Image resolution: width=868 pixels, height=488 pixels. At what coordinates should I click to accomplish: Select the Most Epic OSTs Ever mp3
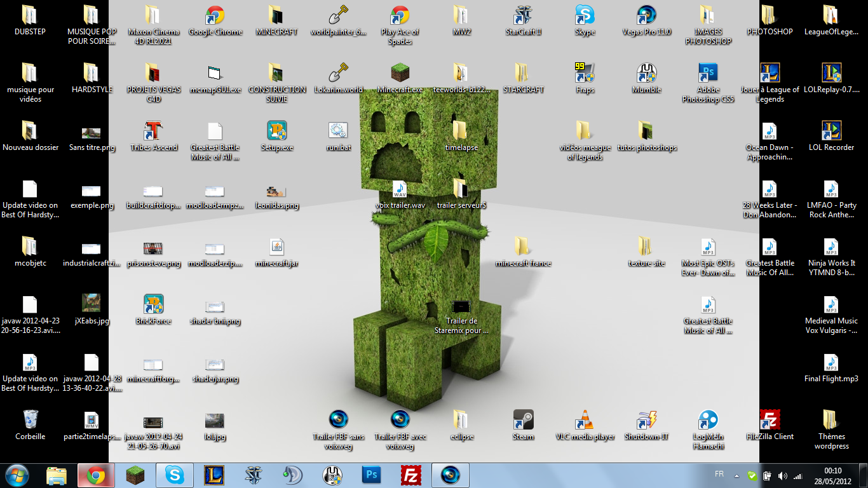pyautogui.click(x=708, y=257)
